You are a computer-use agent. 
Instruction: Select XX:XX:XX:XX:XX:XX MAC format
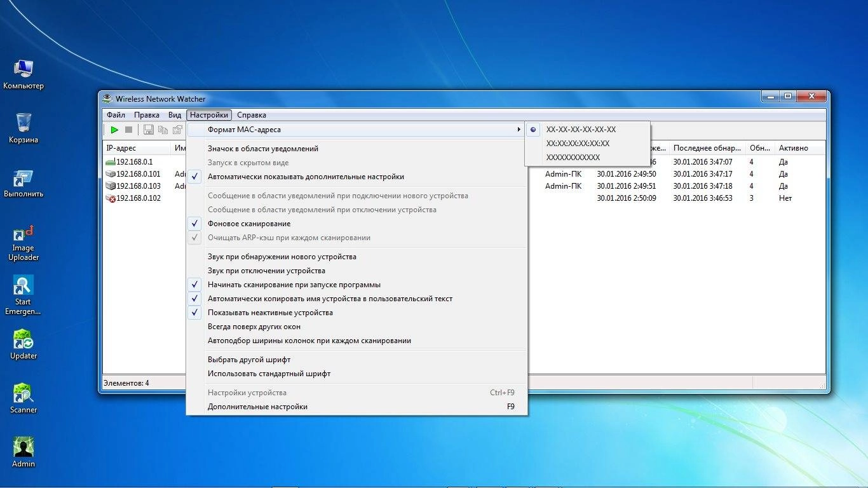[x=587, y=144]
